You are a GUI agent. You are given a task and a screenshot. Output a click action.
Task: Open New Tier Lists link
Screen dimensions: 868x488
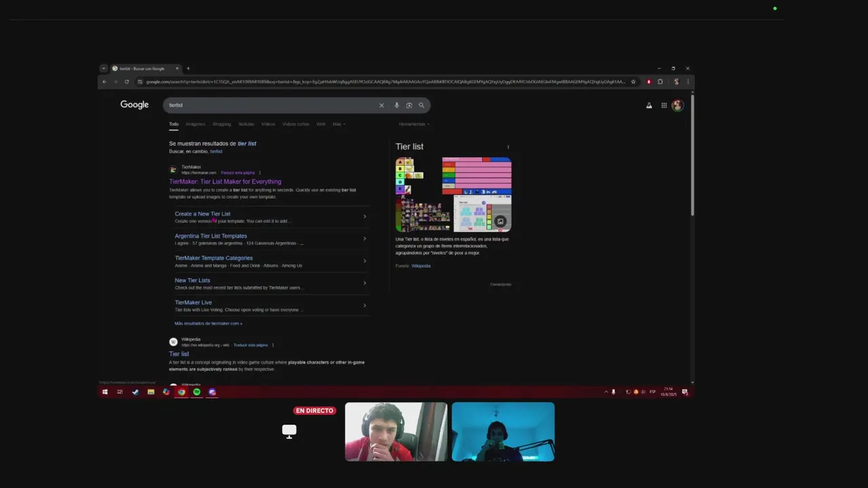(193, 281)
